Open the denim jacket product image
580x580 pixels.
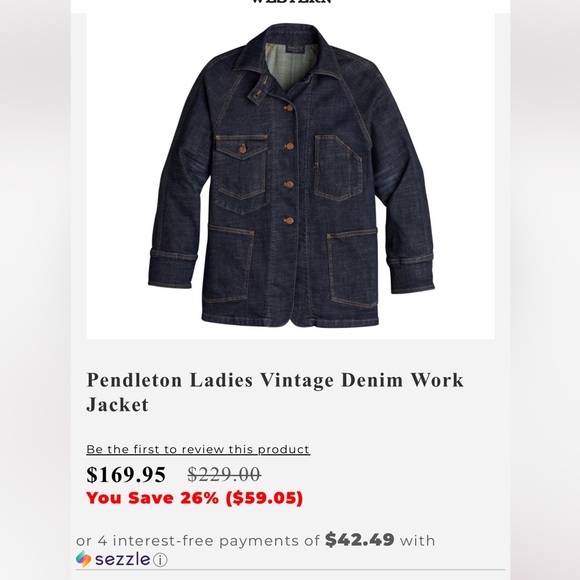point(290,176)
